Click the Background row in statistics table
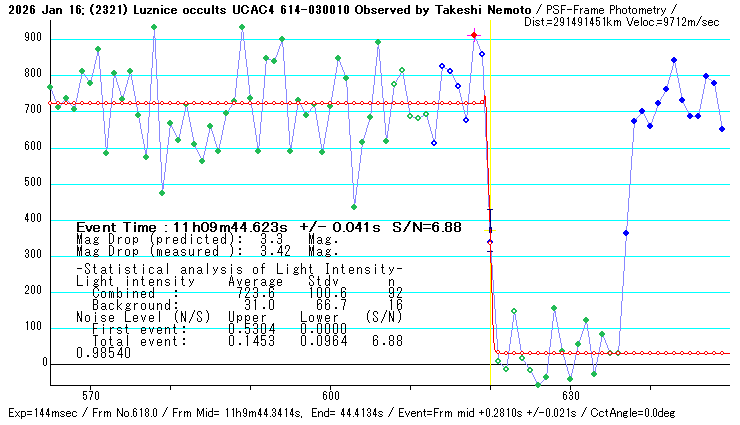Viewport: 740px width, 425px height. [x=240, y=304]
